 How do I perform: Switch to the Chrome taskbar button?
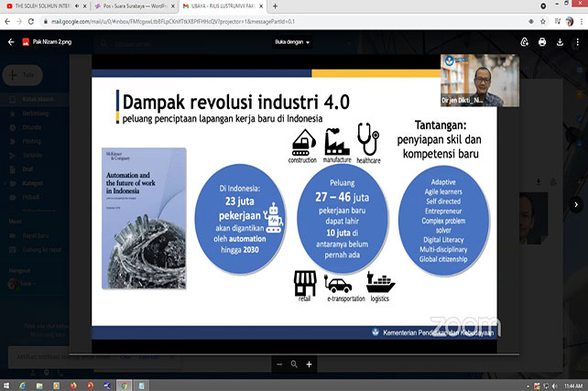pyautogui.click(x=125, y=386)
